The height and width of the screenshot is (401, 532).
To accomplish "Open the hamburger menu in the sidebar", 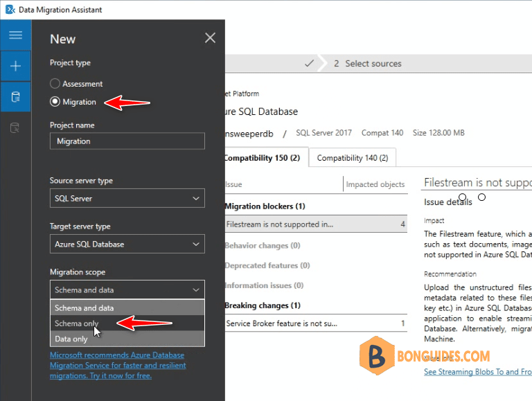I will pyautogui.click(x=16, y=35).
